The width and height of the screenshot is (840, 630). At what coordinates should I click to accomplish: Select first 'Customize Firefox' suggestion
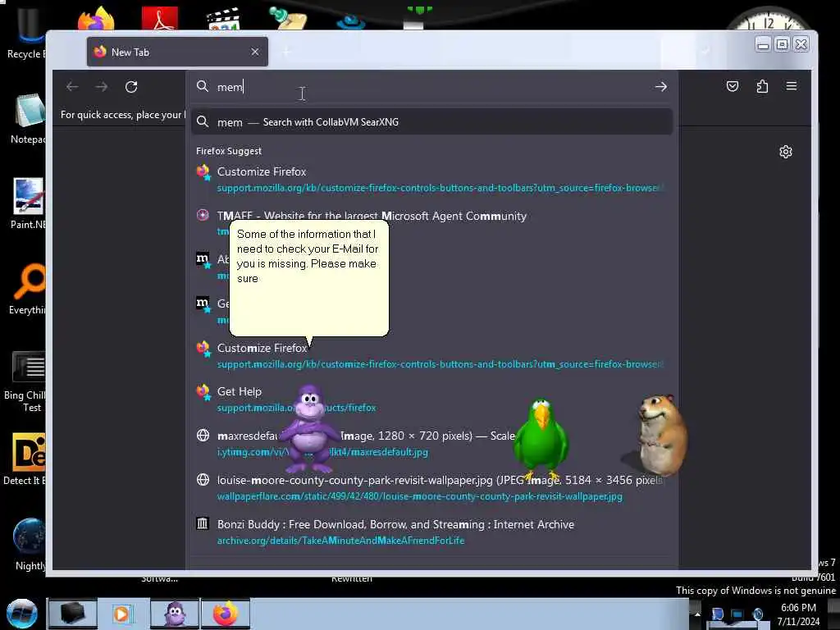click(x=431, y=180)
